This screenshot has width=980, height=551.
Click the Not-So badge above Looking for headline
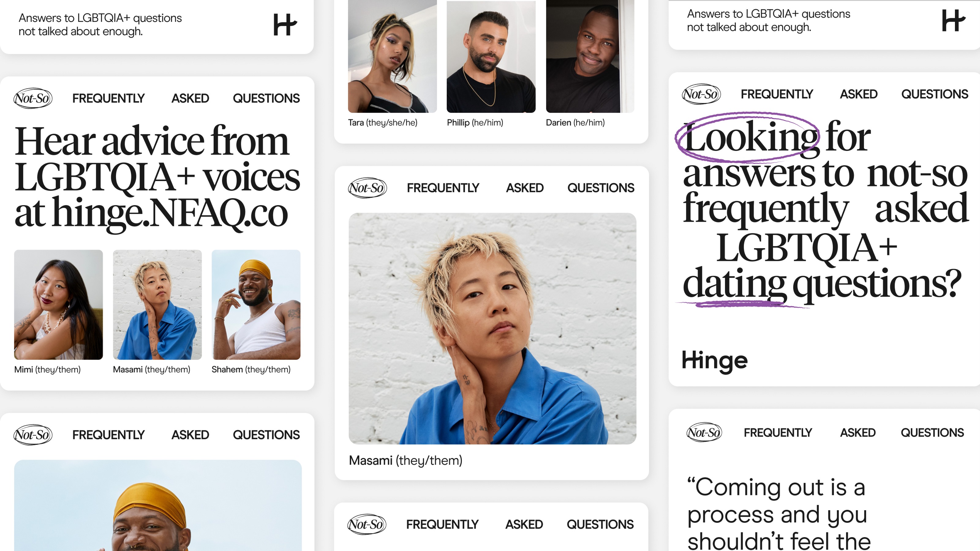pos(702,94)
